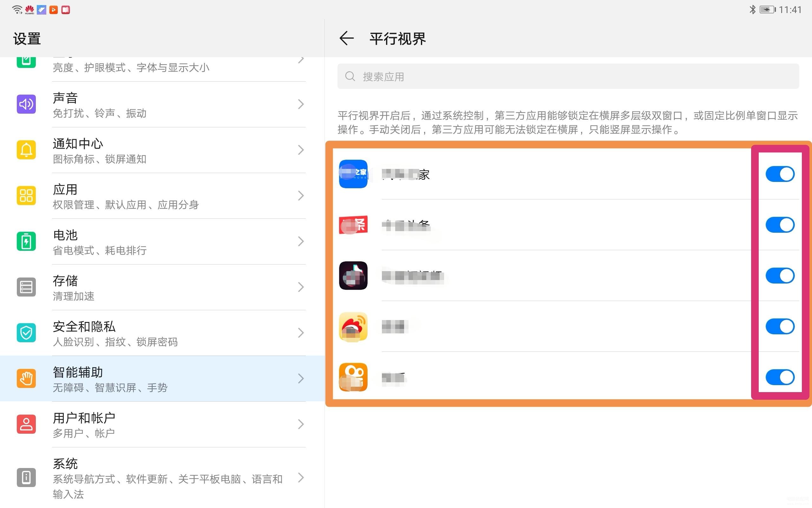
Task: Tap the black music-note app icon
Action: [x=353, y=276]
